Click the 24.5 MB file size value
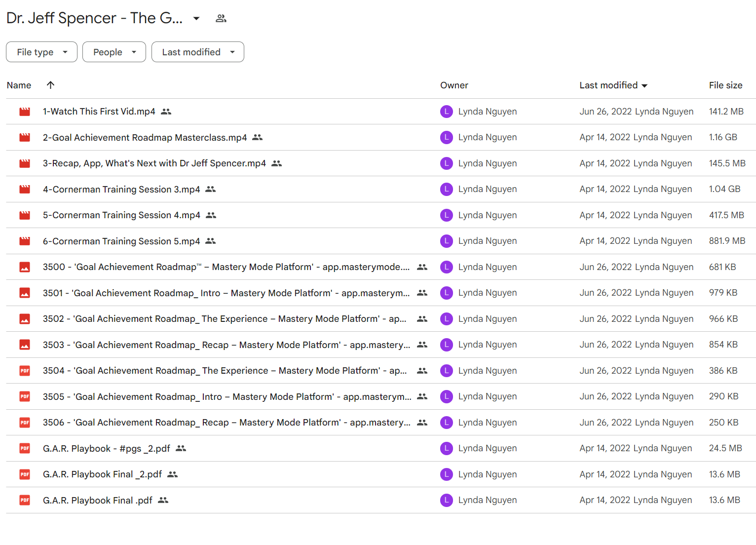 [x=725, y=448]
